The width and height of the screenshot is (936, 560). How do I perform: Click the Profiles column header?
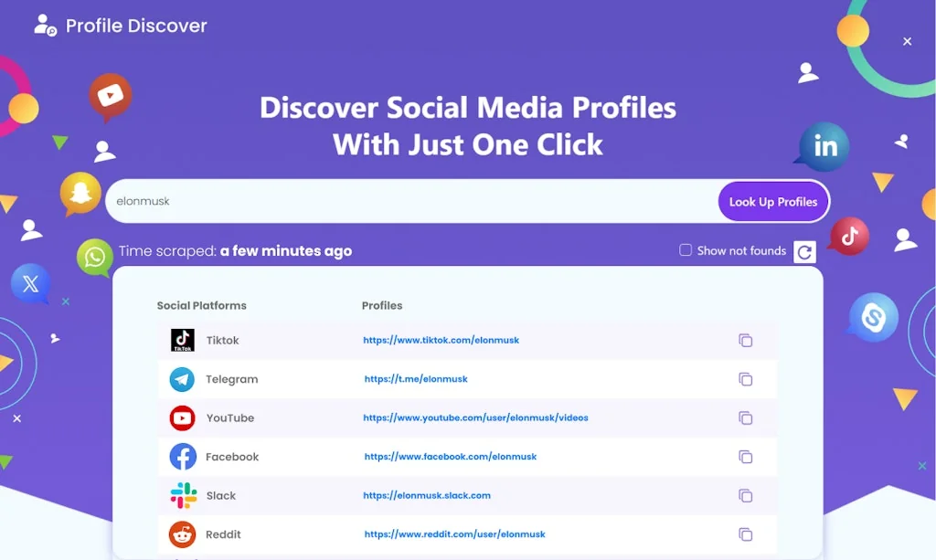[381, 305]
